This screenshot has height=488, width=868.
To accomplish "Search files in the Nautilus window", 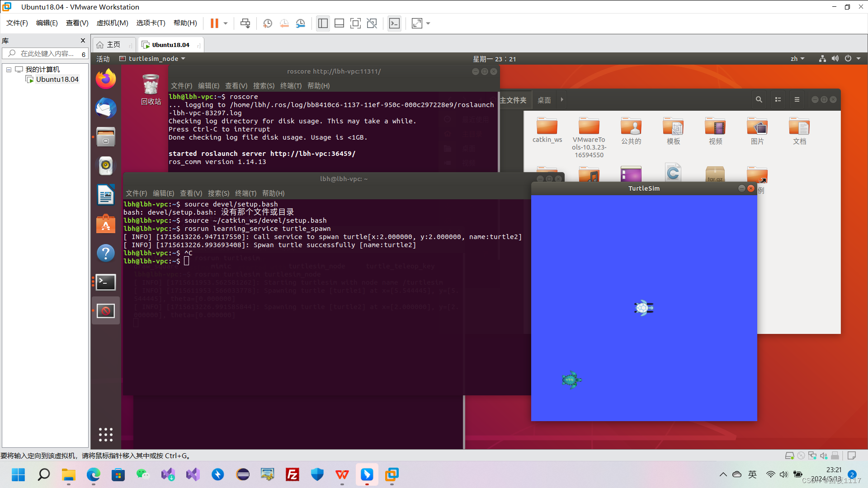I will (759, 99).
